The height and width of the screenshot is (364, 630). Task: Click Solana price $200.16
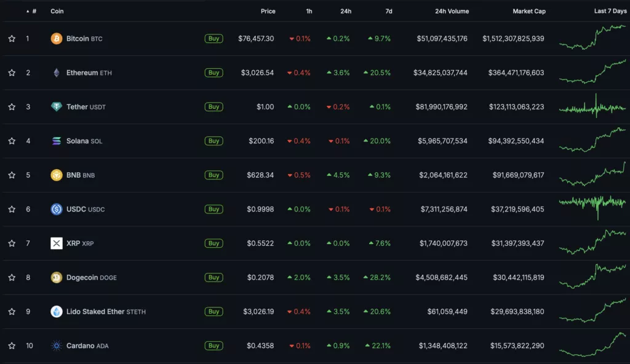point(261,141)
